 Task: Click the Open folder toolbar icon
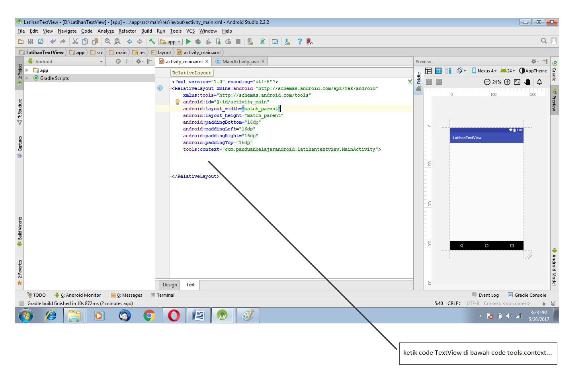[x=21, y=41]
